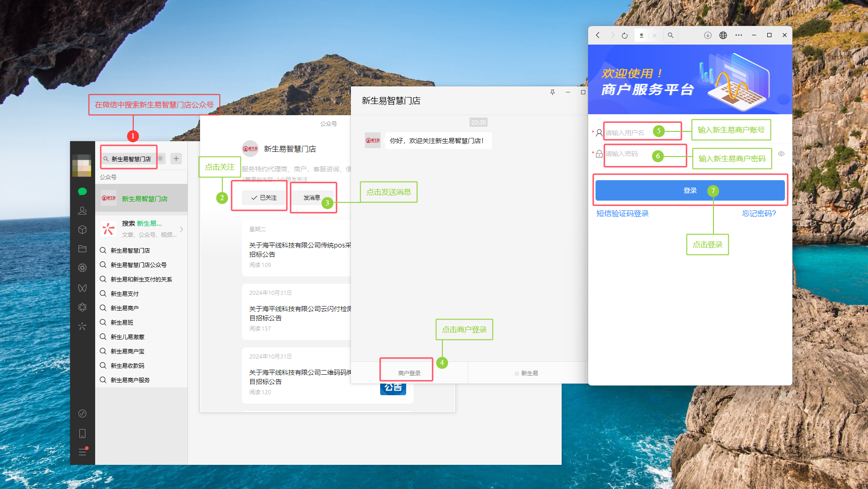Click the 短信验证码登录 link

pyautogui.click(x=622, y=214)
